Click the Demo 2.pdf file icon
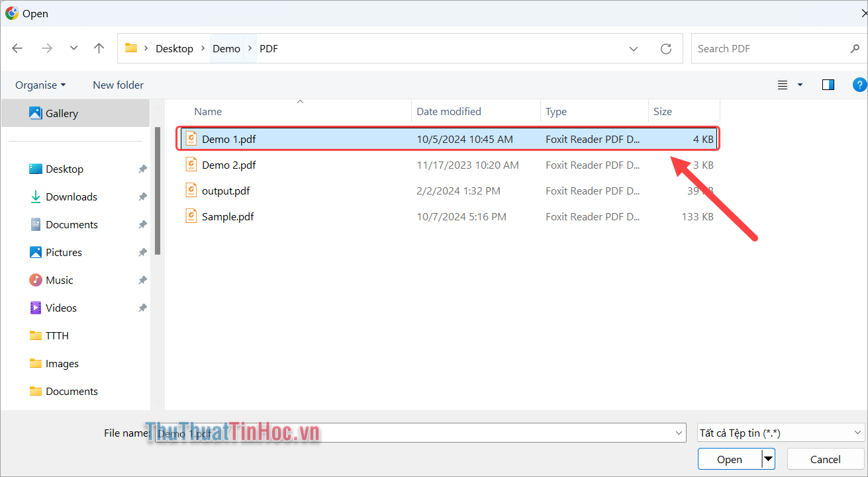The height and width of the screenshot is (477, 868). tap(191, 165)
